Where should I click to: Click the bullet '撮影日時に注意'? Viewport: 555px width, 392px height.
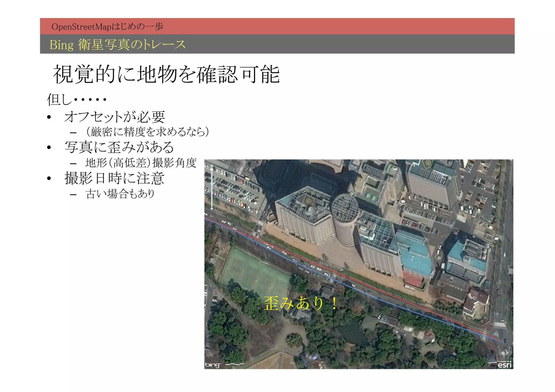pos(114,178)
